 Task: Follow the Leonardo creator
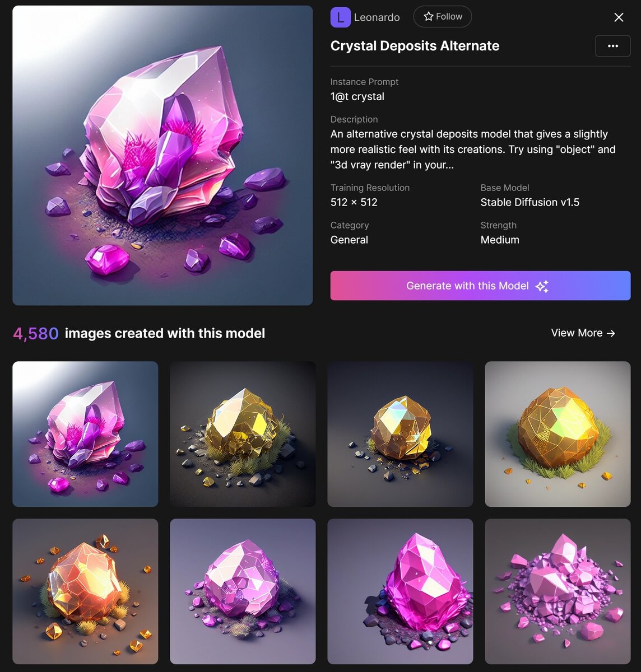click(443, 16)
